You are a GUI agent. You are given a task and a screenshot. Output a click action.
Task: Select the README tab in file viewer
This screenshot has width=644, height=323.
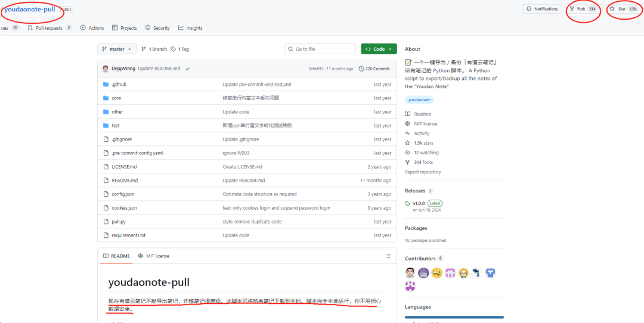pyautogui.click(x=117, y=256)
